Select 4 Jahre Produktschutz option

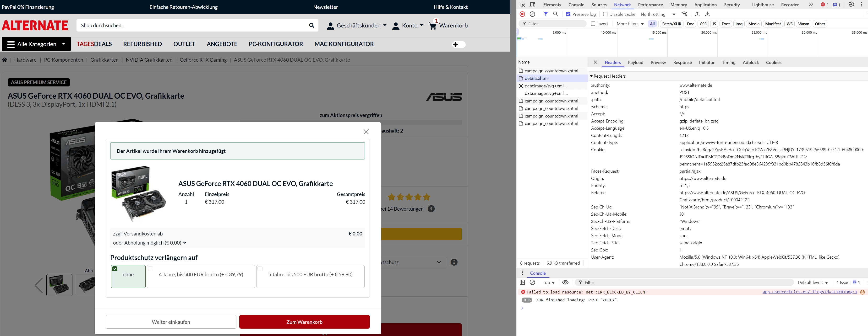[x=201, y=276]
